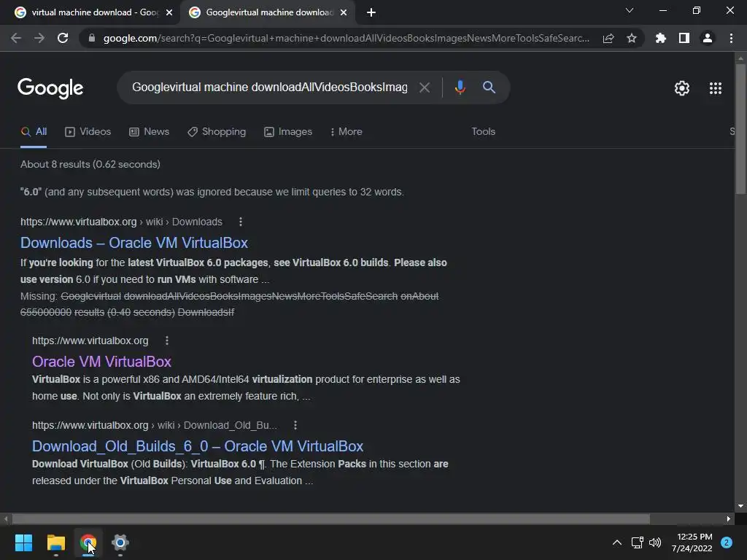Click the vertical scrollbar thumb
Image resolution: width=747 pixels, height=560 pixels.
tap(740, 128)
